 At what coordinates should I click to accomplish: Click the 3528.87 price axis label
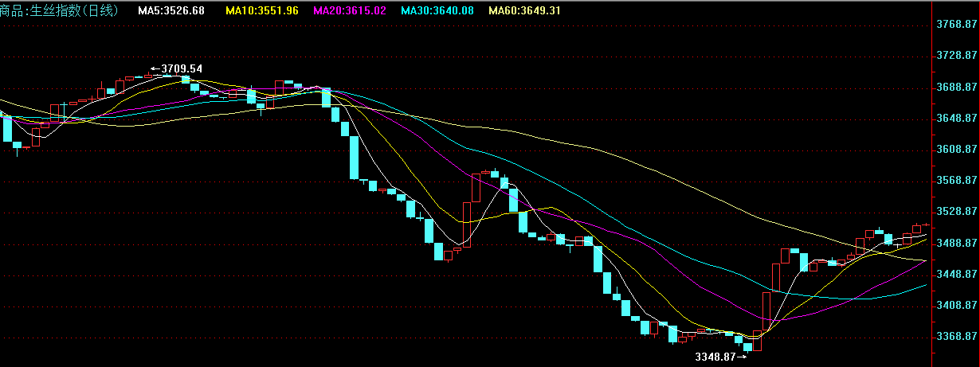(x=956, y=212)
